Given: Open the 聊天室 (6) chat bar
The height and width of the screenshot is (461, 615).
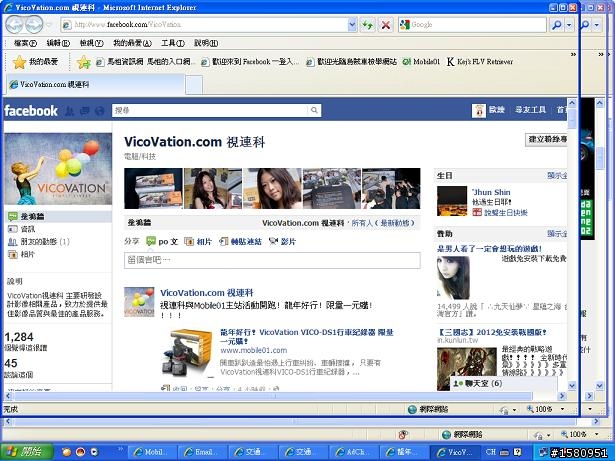Looking at the screenshot, I should [x=504, y=383].
